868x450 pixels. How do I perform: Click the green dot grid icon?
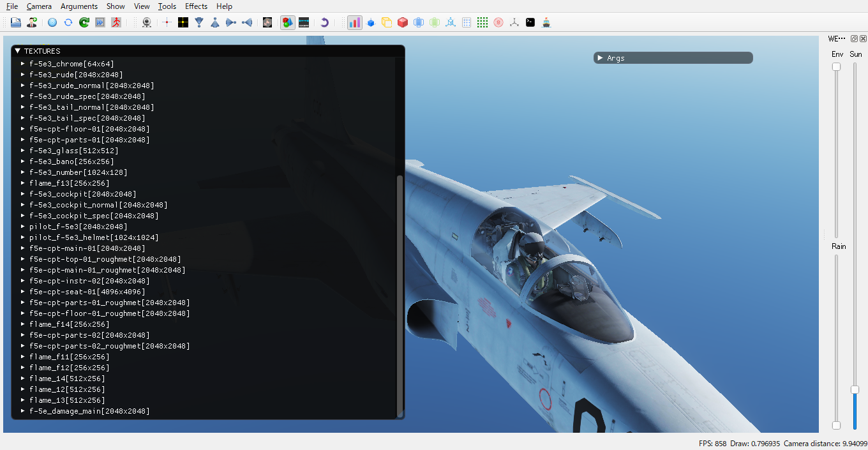point(483,22)
